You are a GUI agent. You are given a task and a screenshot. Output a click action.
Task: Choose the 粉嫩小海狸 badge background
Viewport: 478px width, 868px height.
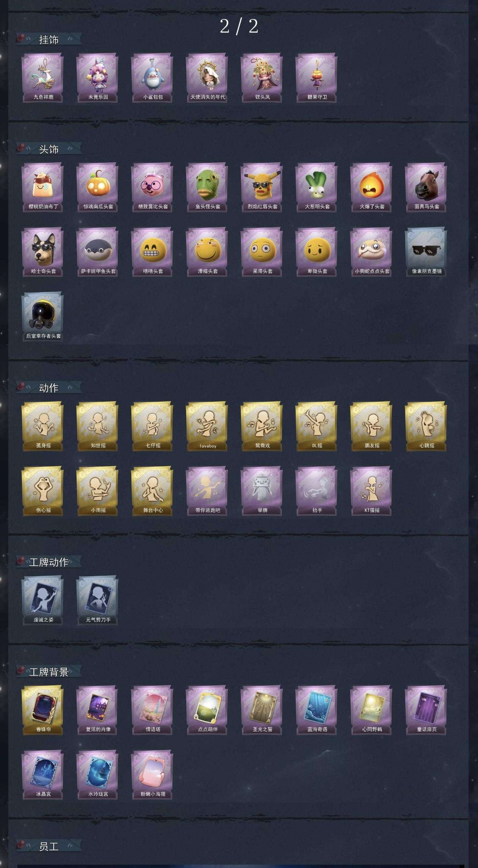[x=152, y=775]
